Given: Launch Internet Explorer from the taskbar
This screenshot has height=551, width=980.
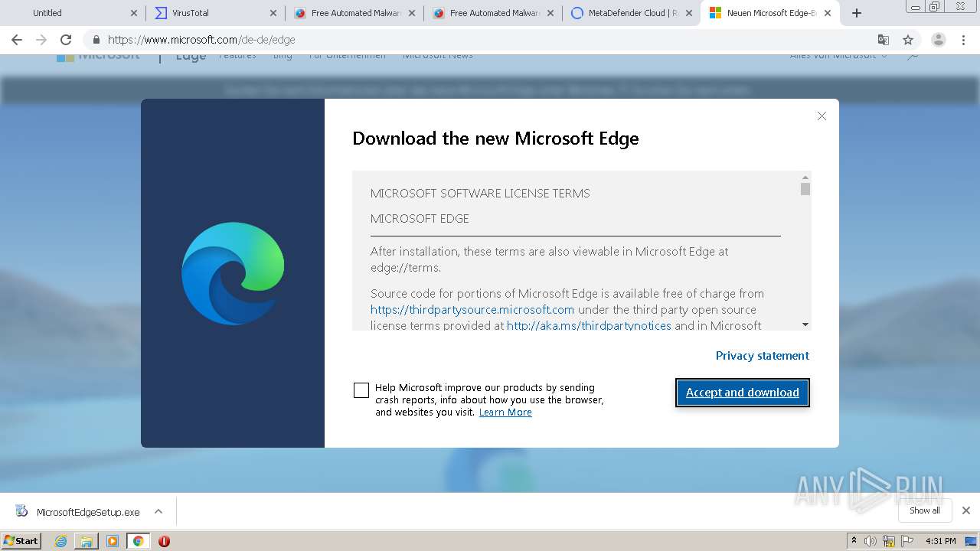Looking at the screenshot, I should 60,541.
